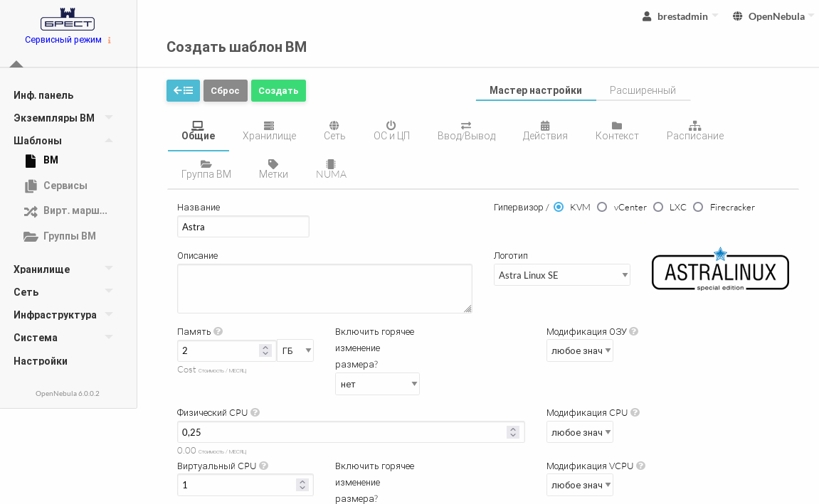Screen dimensions: 819x504
Task: Switch to the Расширенный tab
Action: point(643,90)
